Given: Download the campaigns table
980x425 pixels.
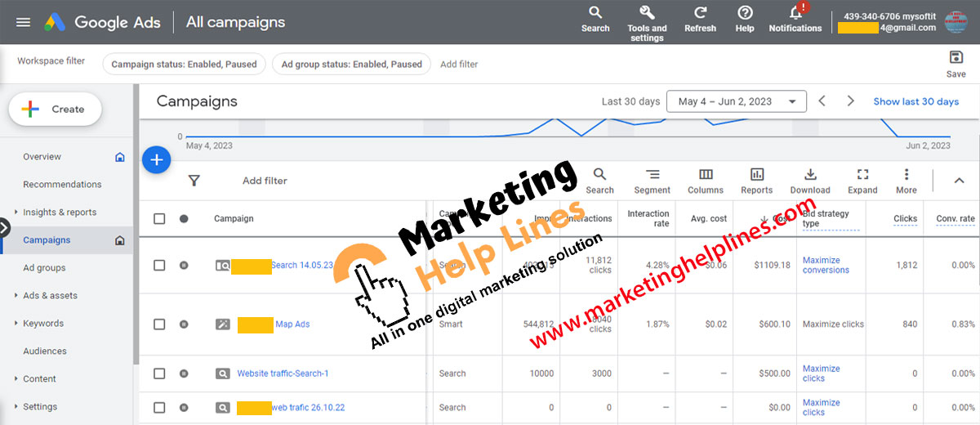Looking at the screenshot, I should click(810, 181).
